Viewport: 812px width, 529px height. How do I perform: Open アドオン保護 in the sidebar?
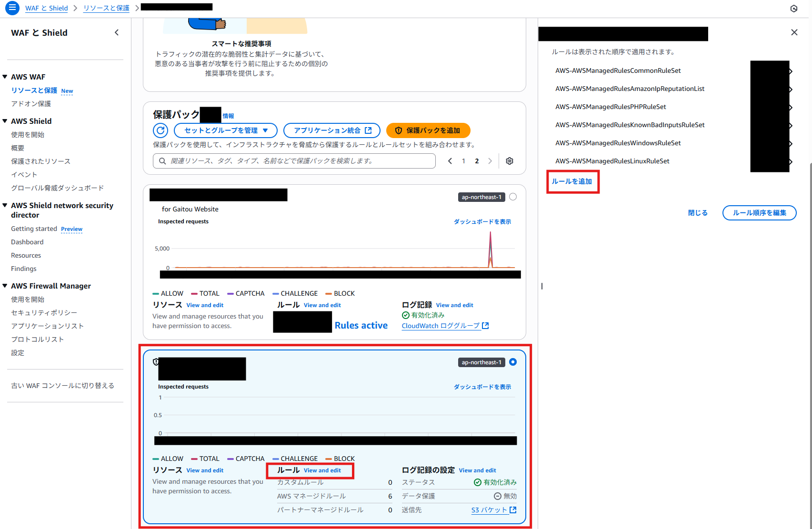(x=31, y=104)
